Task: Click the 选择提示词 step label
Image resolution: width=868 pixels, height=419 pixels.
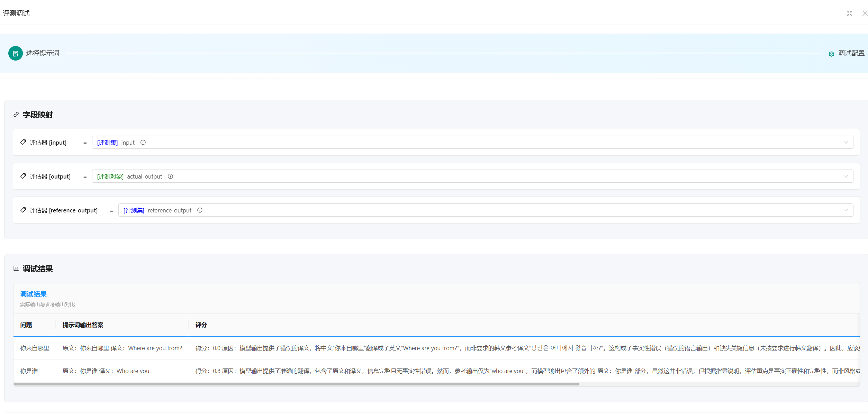Action: pyautogui.click(x=43, y=53)
